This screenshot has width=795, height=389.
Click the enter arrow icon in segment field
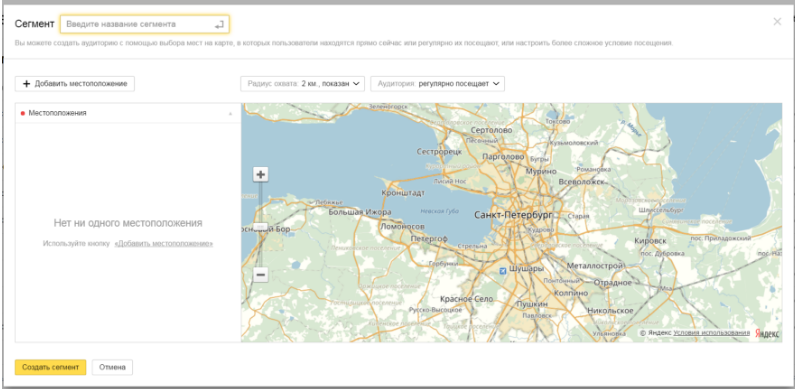tap(219, 24)
